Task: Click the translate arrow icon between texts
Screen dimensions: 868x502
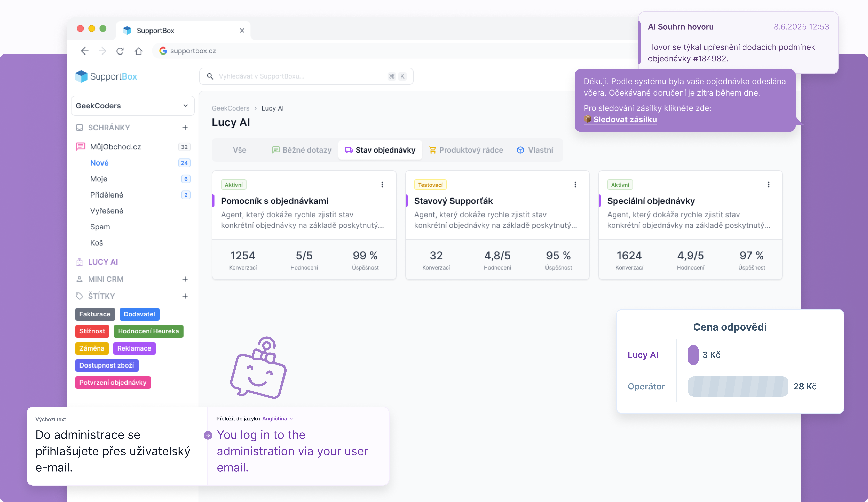Action: click(208, 435)
